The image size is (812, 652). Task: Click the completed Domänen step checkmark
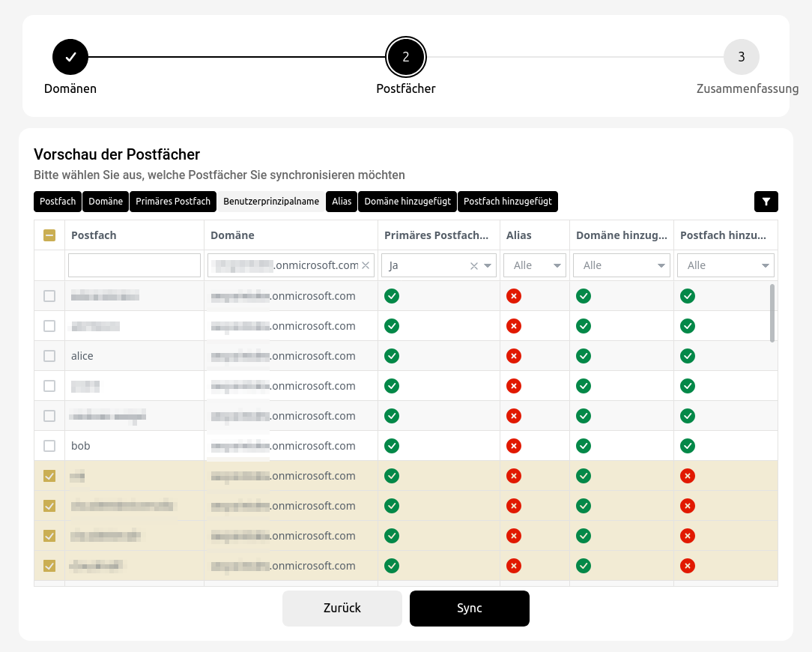[x=70, y=57]
